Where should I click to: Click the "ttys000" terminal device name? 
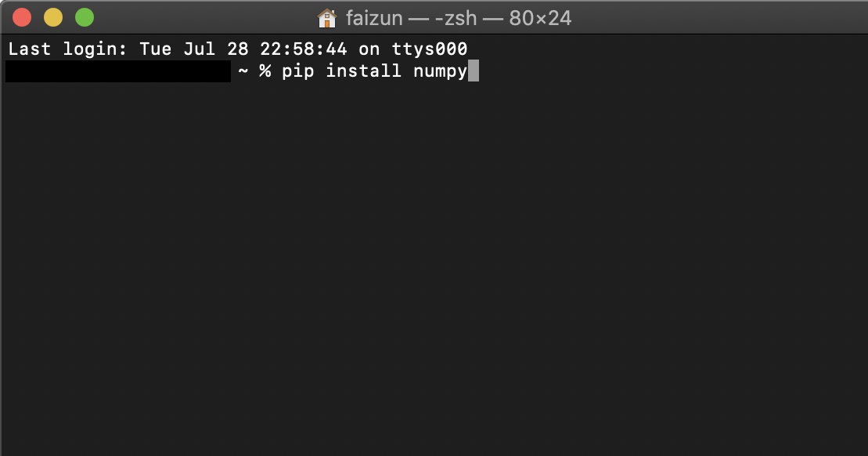click(430, 49)
